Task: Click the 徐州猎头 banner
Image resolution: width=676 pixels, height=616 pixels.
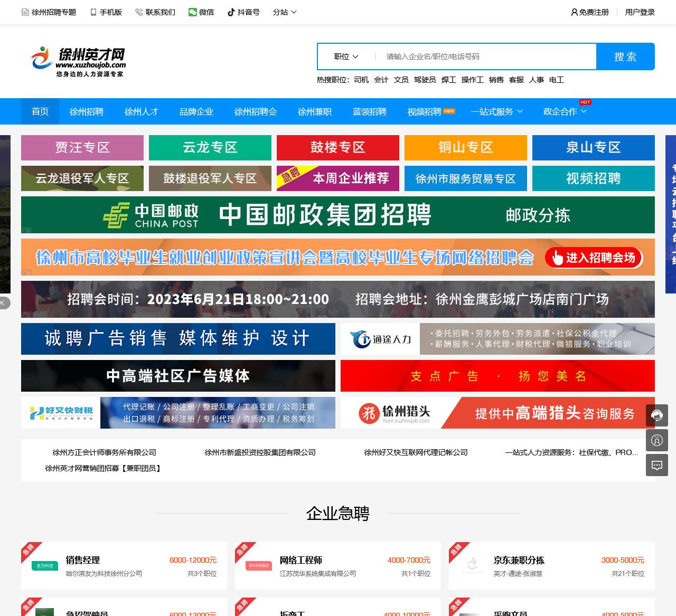Action: pyautogui.click(x=497, y=413)
